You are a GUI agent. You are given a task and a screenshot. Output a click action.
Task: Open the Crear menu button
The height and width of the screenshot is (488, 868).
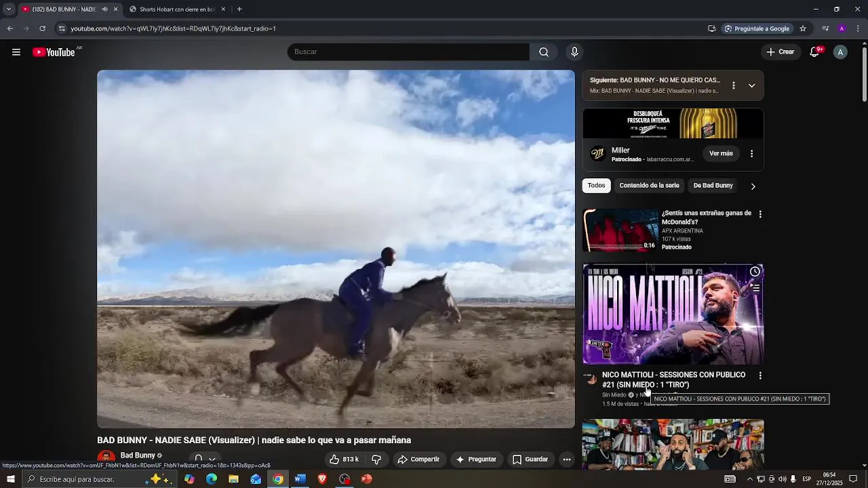(781, 52)
